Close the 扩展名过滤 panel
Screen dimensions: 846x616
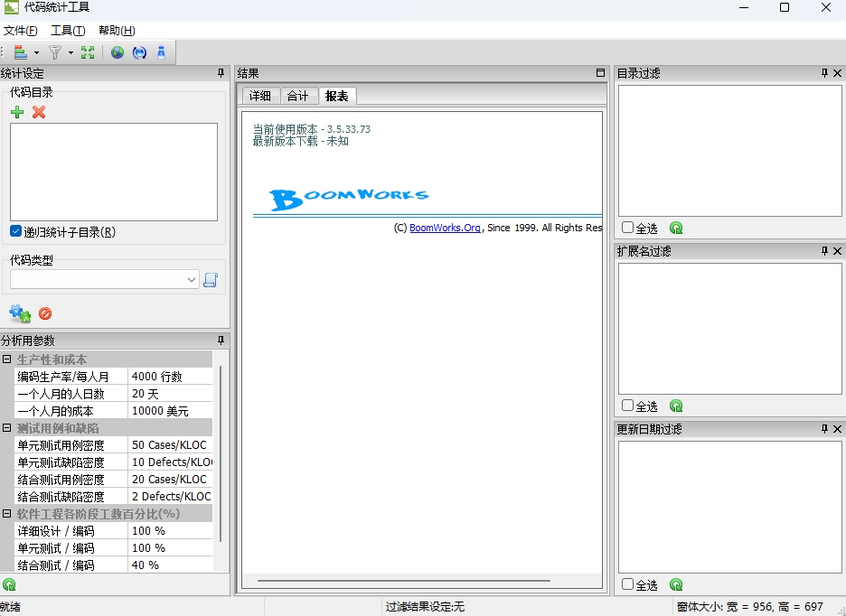[x=837, y=251]
